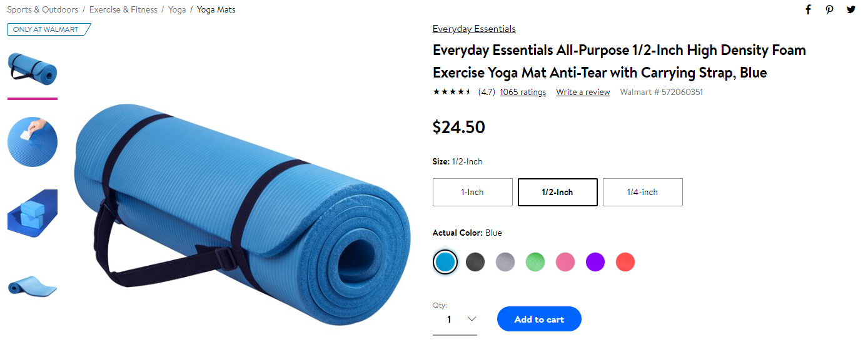Pin product with Pinterest icon

coord(829,9)
